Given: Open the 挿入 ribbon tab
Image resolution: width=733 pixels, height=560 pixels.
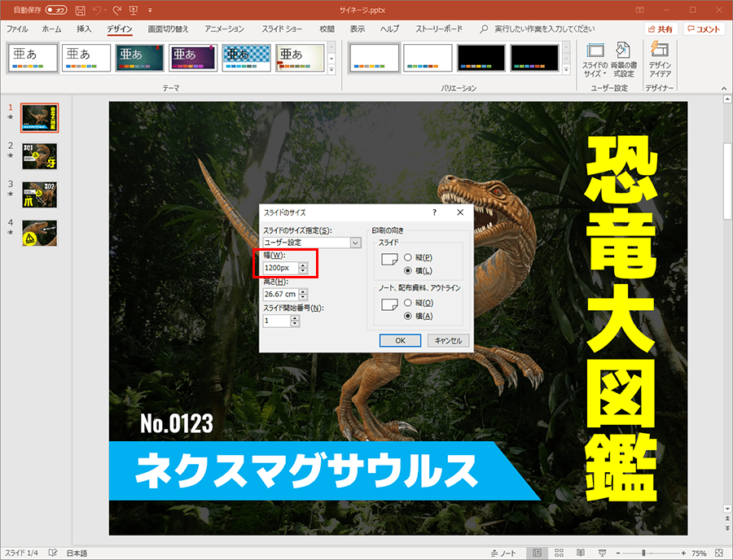Looking at the screenshot, I should point(84,28).
